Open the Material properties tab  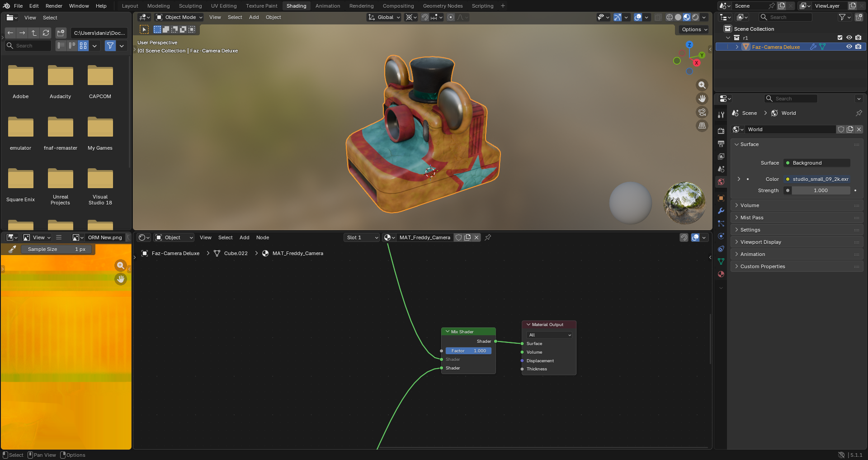pyautogui.click(x=721, y=274)
